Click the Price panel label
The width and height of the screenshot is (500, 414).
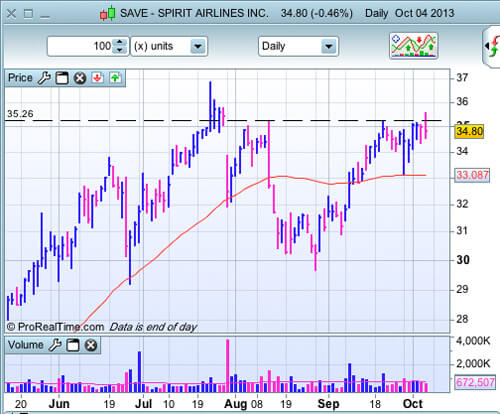point(20,78)
